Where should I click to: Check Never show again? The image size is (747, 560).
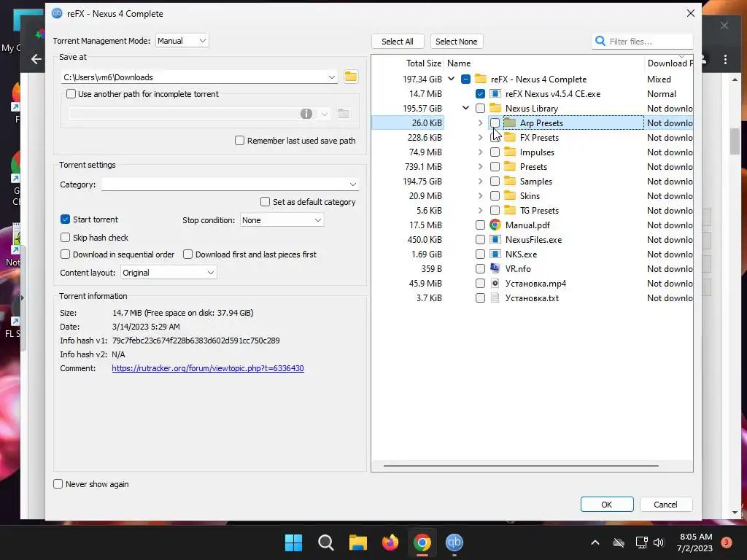coord(58,484)
